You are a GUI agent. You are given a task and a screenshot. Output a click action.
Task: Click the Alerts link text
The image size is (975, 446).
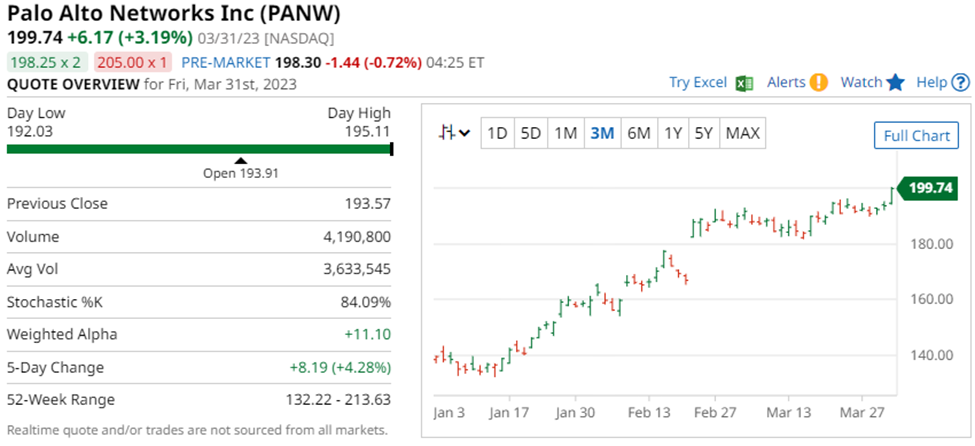click(786, 83)
